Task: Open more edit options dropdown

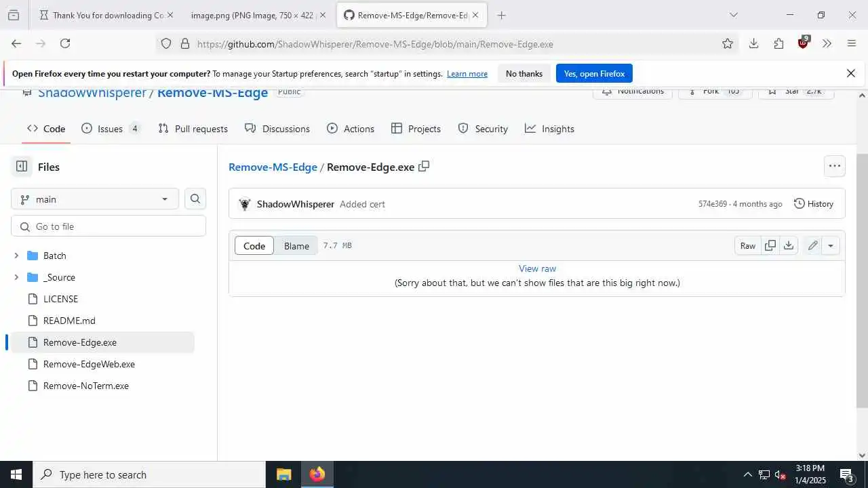Action: click(x=831, y=245)
